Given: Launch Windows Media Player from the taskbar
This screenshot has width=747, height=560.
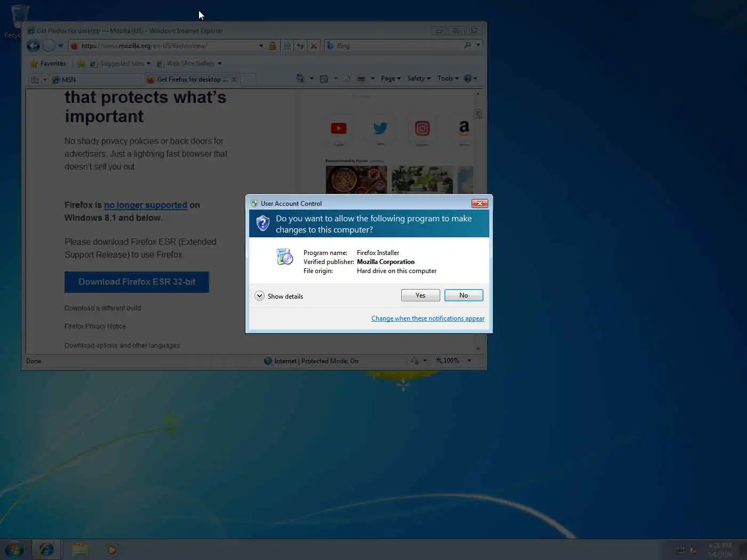Looking at the screenshot, I should click(x=113, y=550).
